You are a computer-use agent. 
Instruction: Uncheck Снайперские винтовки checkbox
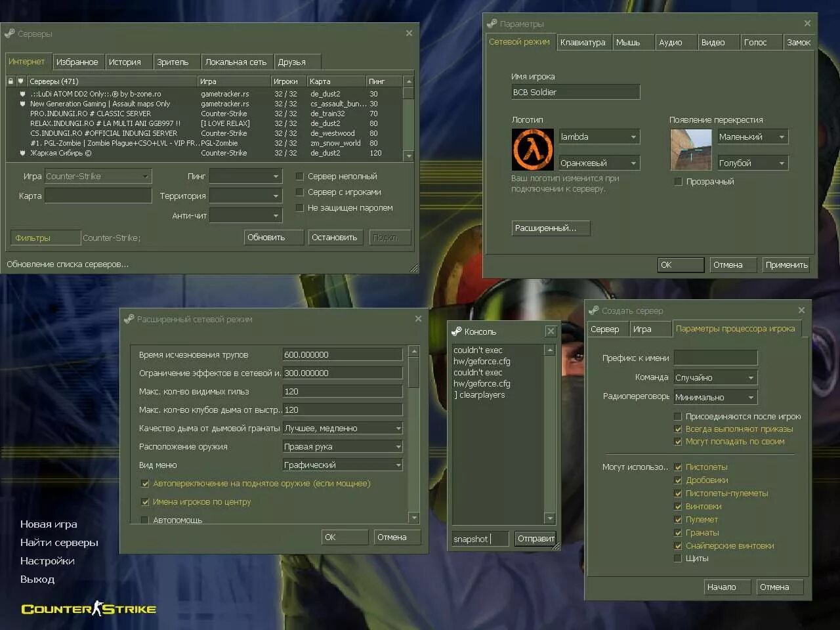678,546
